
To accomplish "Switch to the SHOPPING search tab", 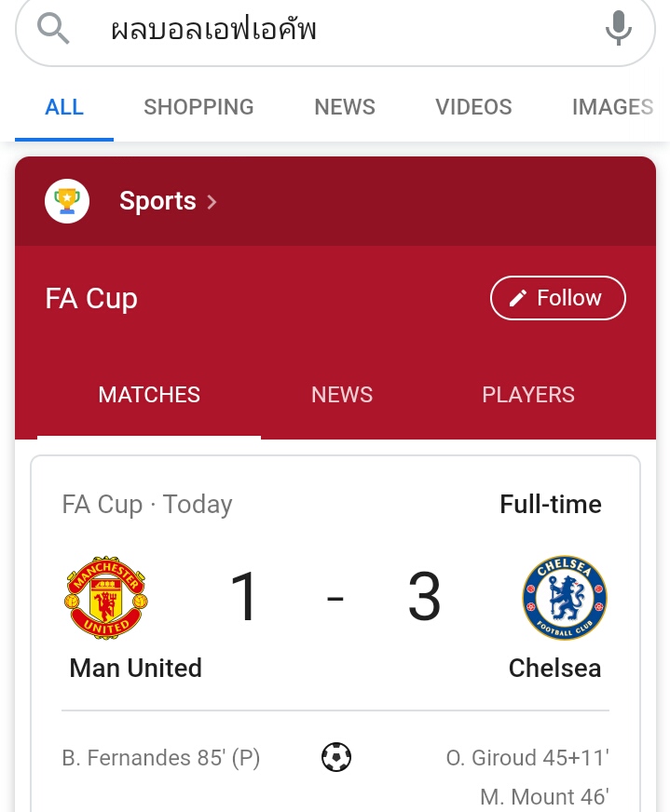I will tap(198, 107).
